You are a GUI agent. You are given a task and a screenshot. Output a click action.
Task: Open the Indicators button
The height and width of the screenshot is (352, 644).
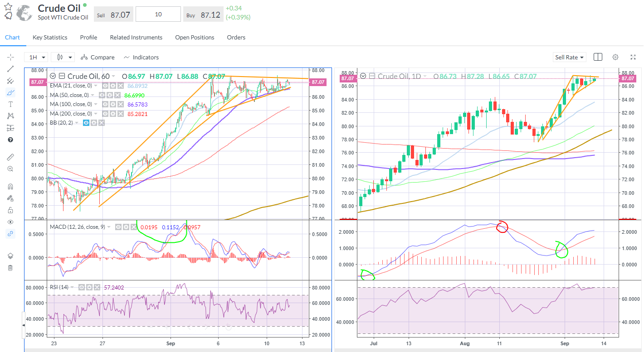click(141, 58)
